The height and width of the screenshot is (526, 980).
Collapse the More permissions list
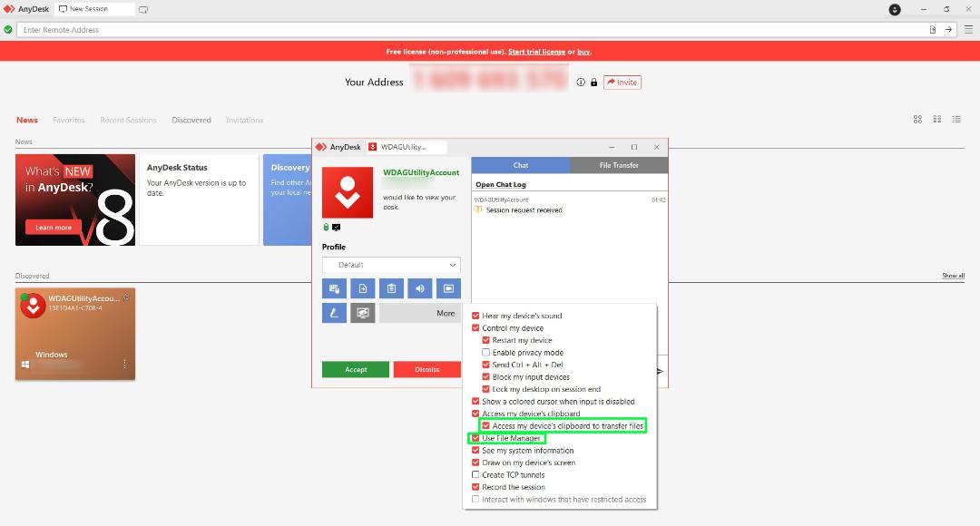click(x=420, y=313)
